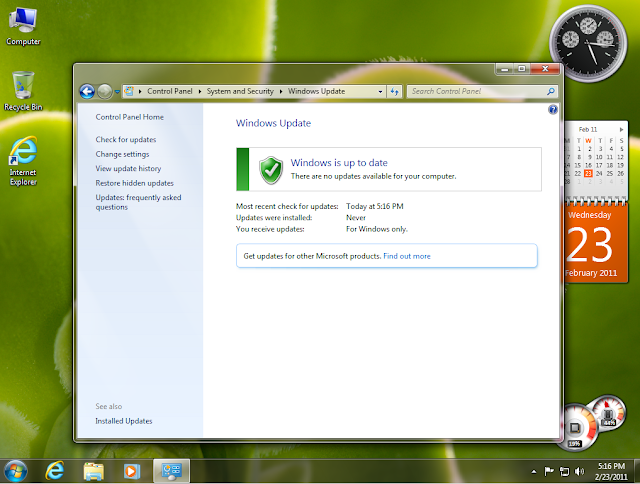Image resolution: width=640 pixels, height=484 pixels.
Task: Click 'For Windows only.' text
Action: pos(377,229)
